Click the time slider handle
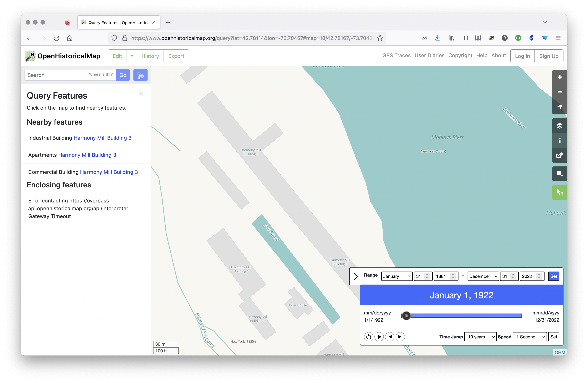This screenshot has height=383, width=588. (x=406, y=316)
